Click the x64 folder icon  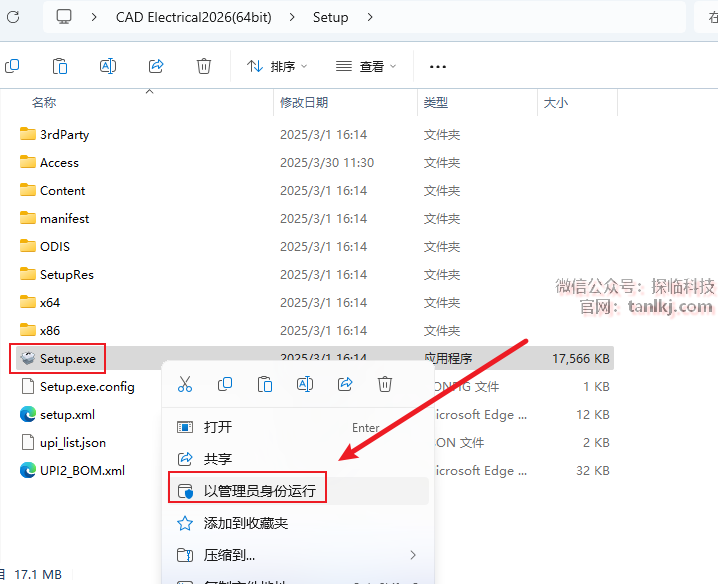27,302
